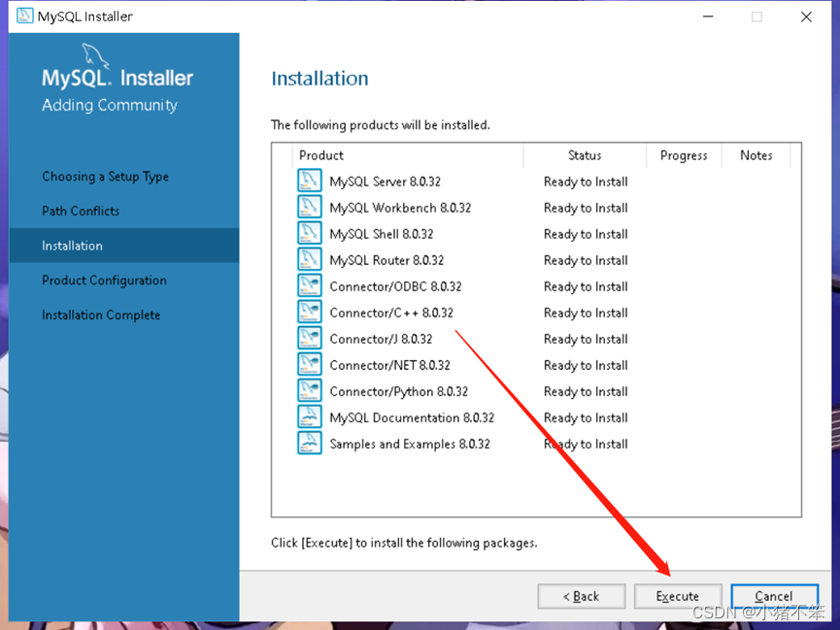This screenshot has width=840, height=630.
Task: Go back with the Back button
Action: [582, 596]
